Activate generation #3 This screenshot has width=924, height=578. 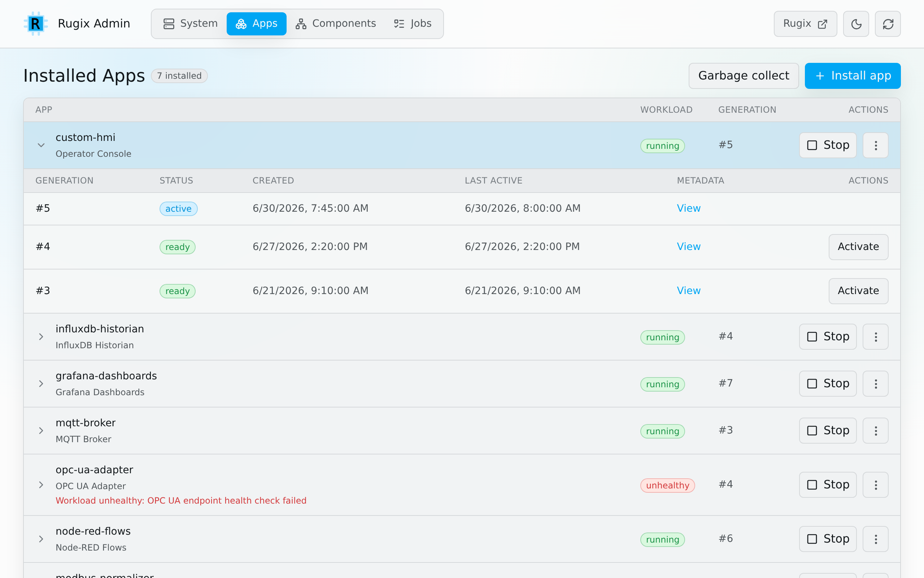point(858,291)
